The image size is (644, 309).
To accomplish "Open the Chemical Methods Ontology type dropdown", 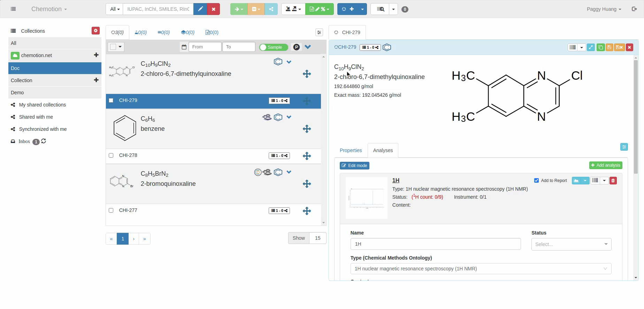I will [x=481, y=269].
